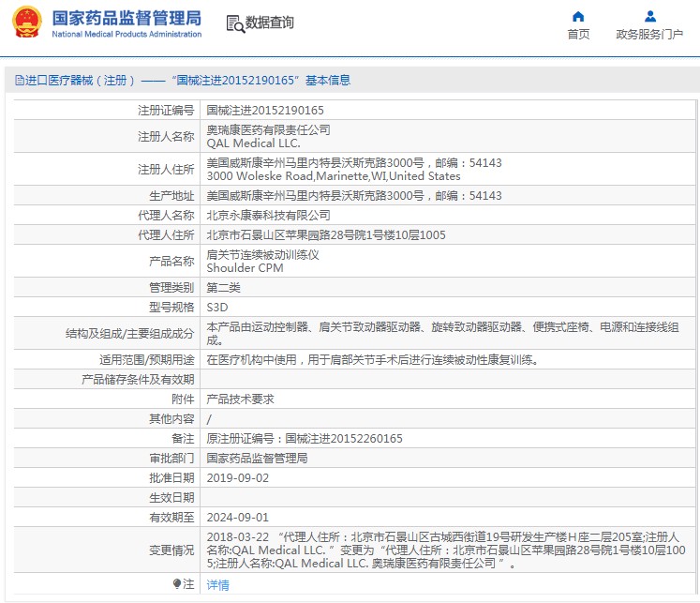Select registration number 国械注进20152190165 value
This screenshot has width=700, height=603.
[265, 111]
